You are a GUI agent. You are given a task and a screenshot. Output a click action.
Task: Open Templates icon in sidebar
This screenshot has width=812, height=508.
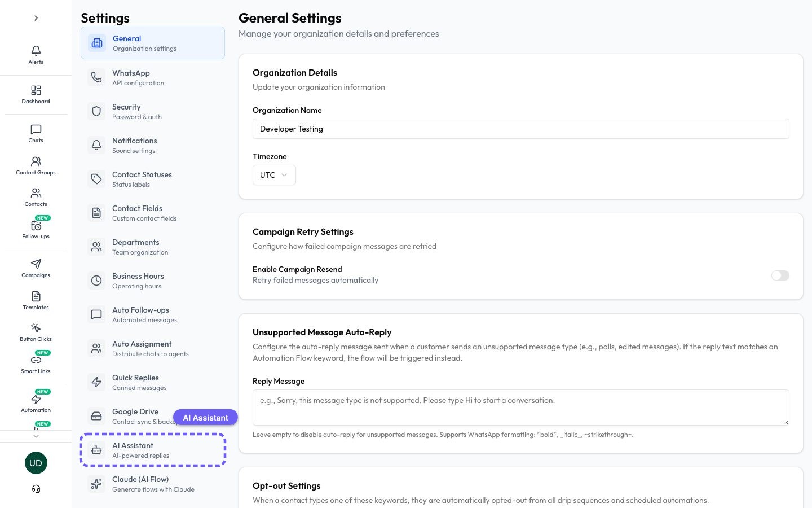coord(36,296)
